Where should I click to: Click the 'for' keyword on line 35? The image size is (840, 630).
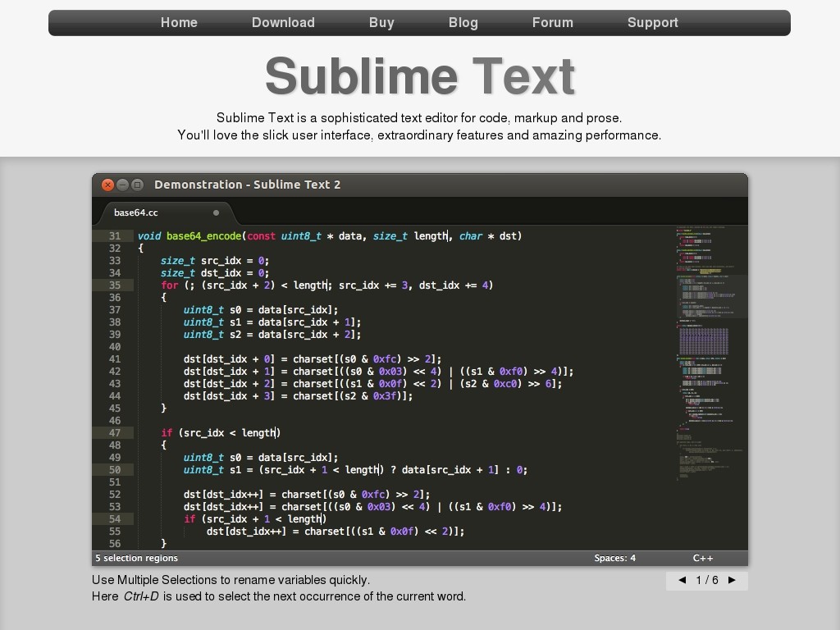[x=169, y=285]
